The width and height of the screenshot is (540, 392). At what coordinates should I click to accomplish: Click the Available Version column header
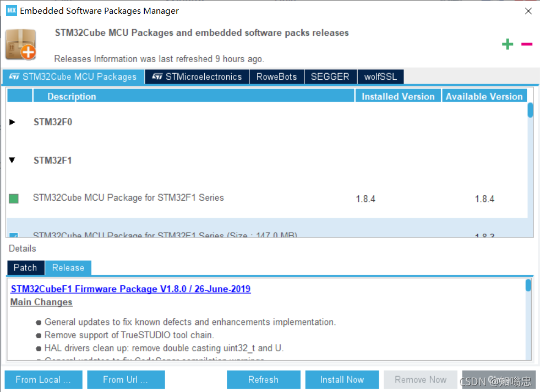(x=484, y=96)
